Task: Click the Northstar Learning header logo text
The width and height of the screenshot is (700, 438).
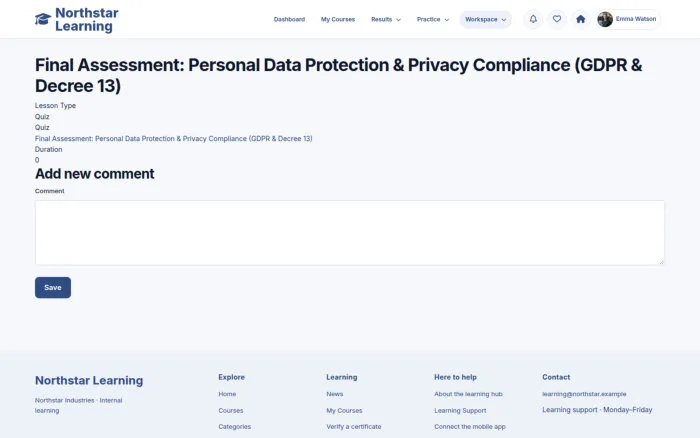Action: point(87,20)
